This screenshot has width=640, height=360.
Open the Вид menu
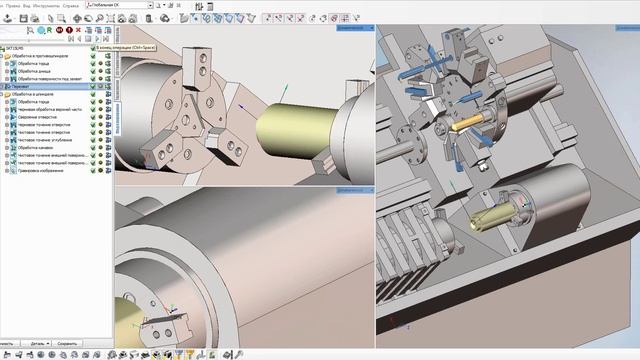pos(27,6)
